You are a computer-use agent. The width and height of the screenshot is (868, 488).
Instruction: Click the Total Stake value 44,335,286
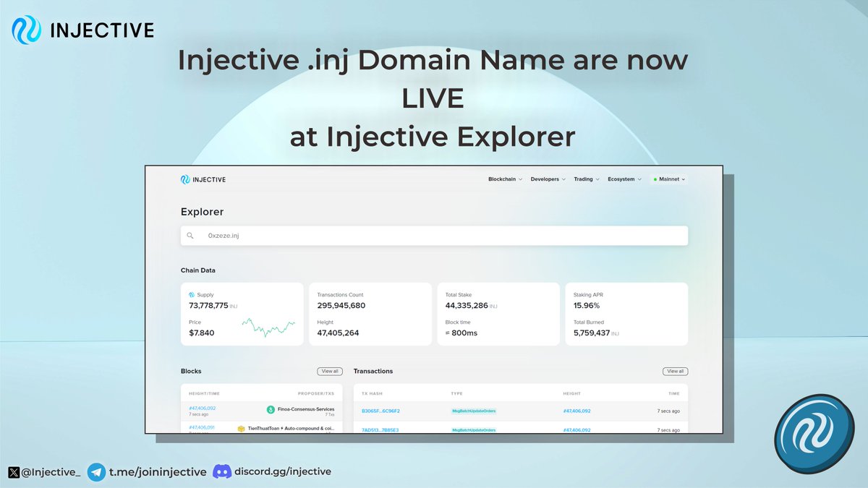[x=467, y=306]
